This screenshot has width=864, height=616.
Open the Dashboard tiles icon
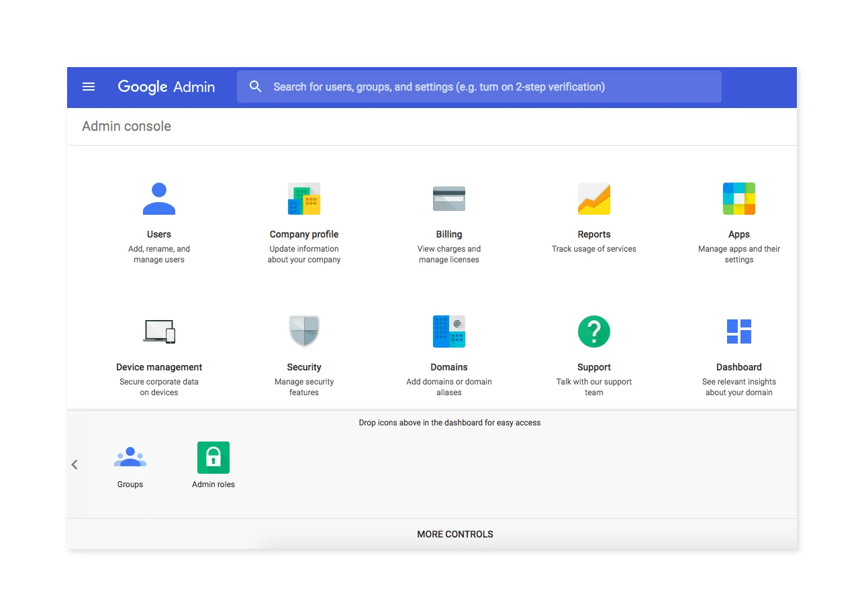[739, 331]
